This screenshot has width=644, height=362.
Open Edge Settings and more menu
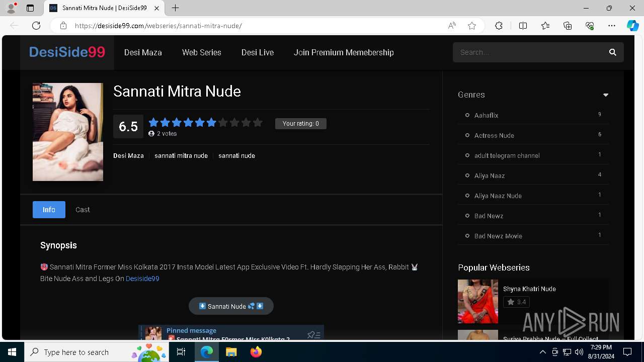(612, 26)
